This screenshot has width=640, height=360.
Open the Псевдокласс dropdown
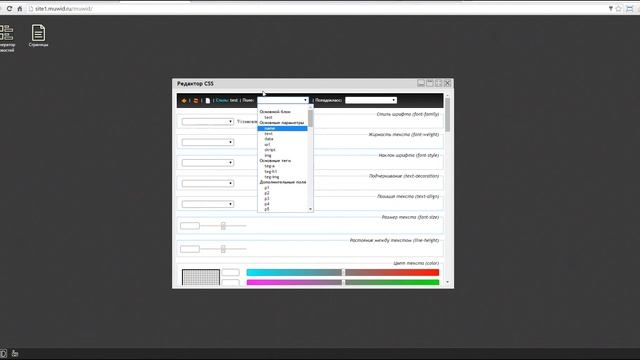(371, 100)
